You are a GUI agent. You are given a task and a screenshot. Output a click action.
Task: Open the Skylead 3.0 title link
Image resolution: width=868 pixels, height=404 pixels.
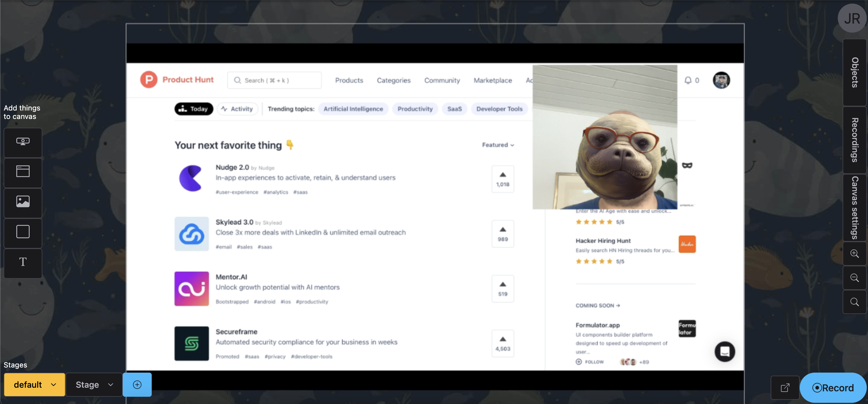[234, 222]
